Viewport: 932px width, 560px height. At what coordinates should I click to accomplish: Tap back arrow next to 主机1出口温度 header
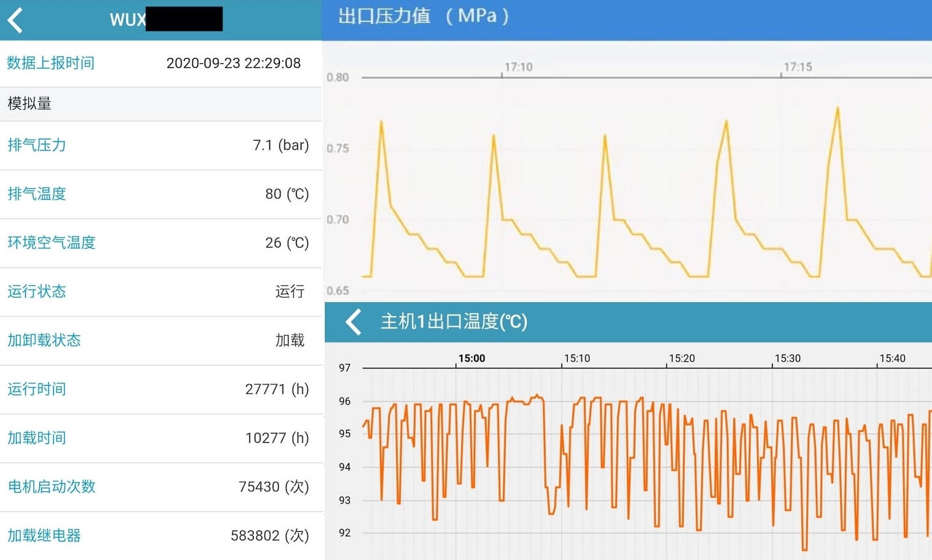click(x=353, y=322)
